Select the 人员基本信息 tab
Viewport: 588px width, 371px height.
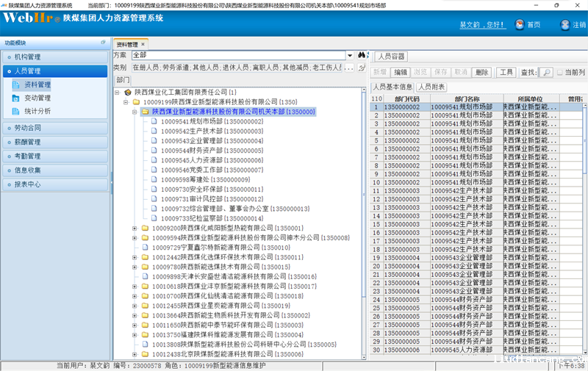tap(392, 87)
